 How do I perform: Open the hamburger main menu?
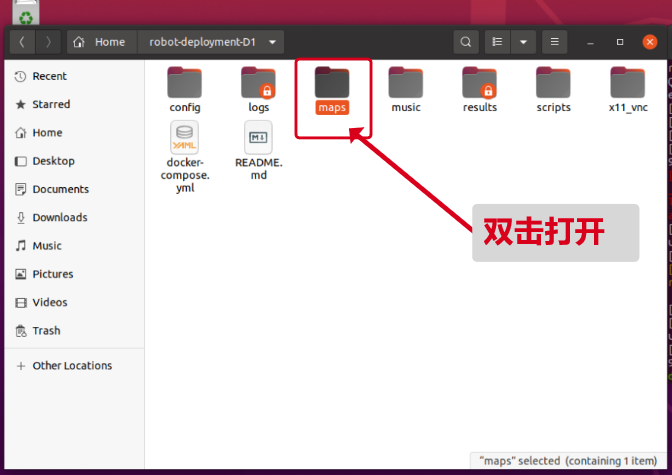tap(555, 42)
